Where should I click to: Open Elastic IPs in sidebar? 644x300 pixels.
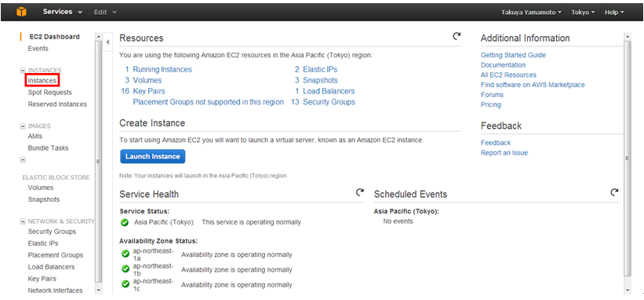43,243
